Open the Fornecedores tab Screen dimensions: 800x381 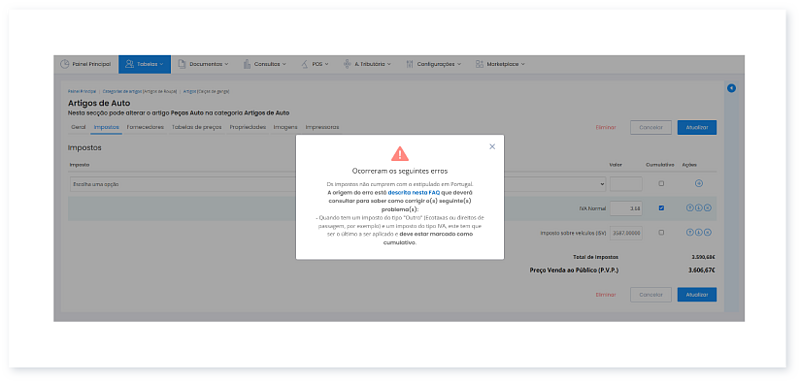[145, 127]
